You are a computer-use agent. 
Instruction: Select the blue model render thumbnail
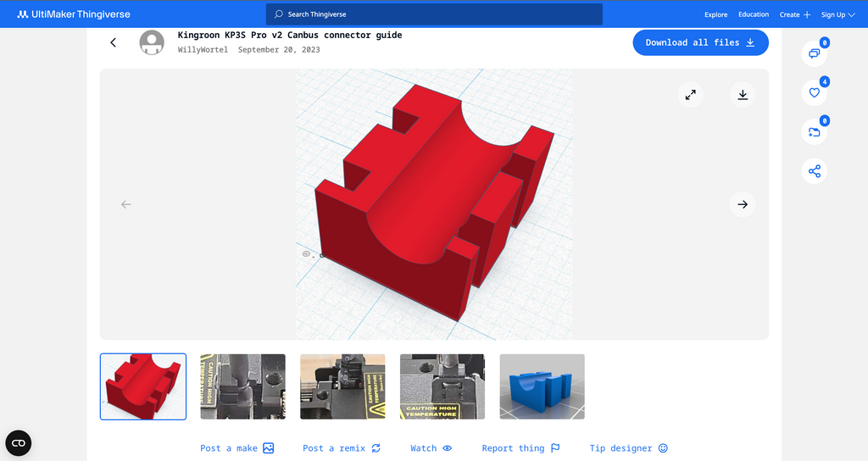pos(542,386)
